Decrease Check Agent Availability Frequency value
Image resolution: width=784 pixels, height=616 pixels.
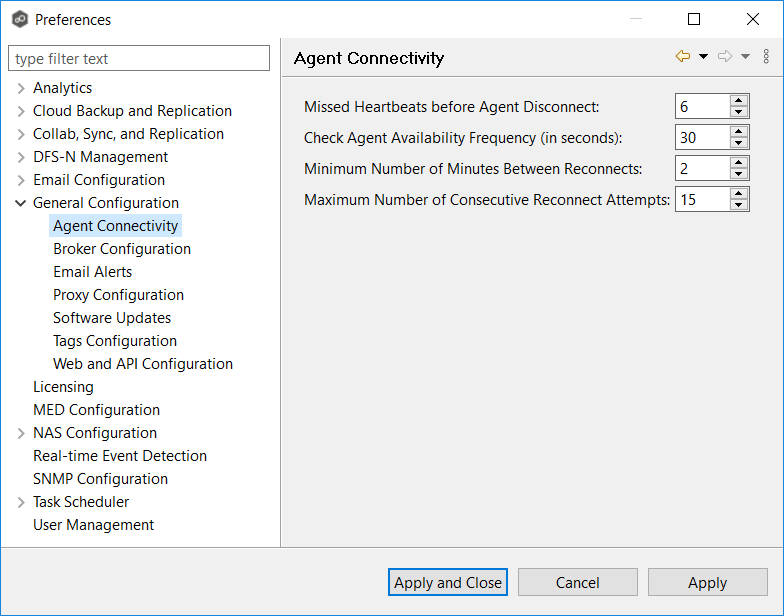[739, 143]
